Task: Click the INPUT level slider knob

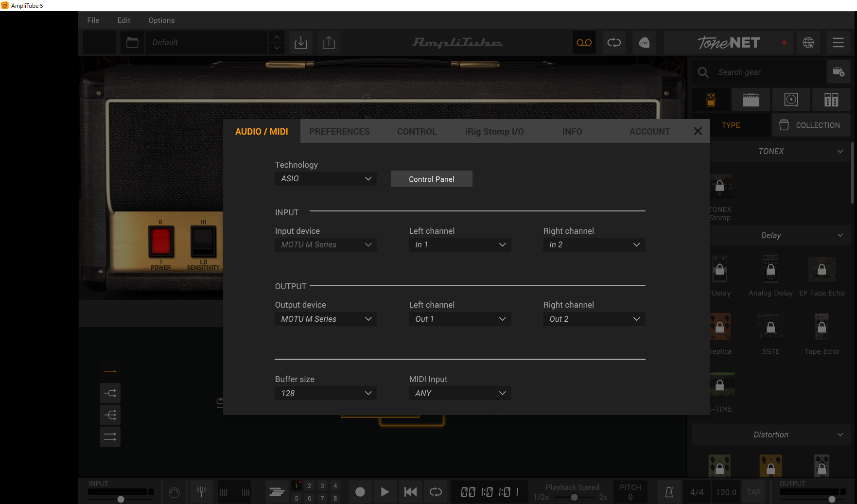Action: pos(121,499)
